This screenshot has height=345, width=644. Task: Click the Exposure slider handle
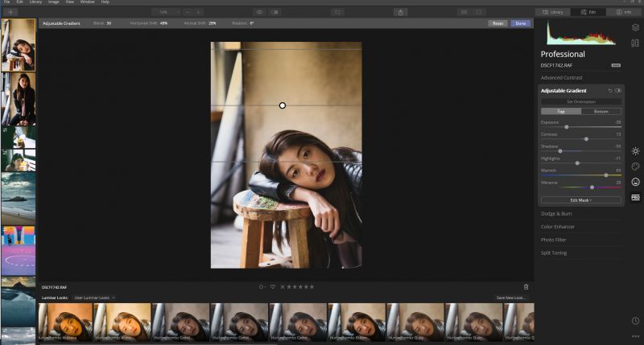(567, 127)
